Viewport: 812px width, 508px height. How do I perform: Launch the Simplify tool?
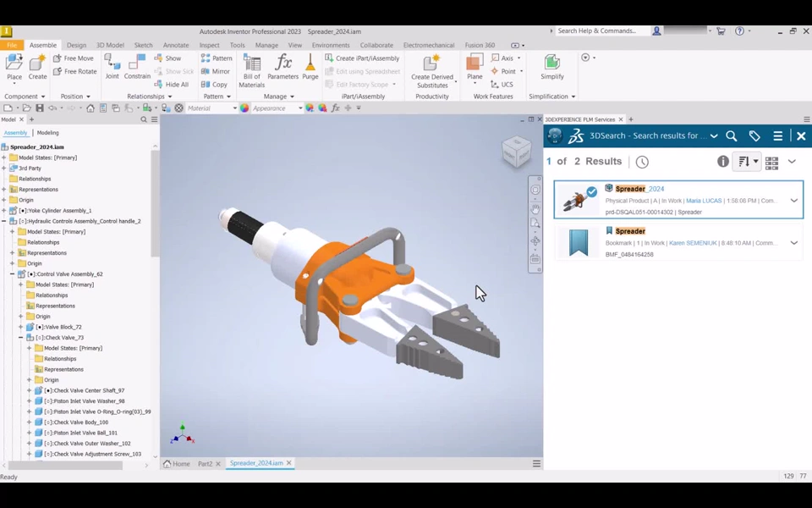coord(552,68)
